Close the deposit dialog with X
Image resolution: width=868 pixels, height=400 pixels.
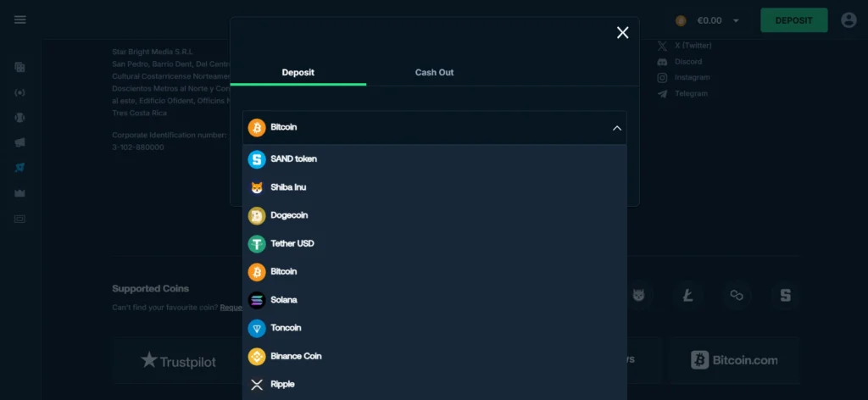point(623,33)
